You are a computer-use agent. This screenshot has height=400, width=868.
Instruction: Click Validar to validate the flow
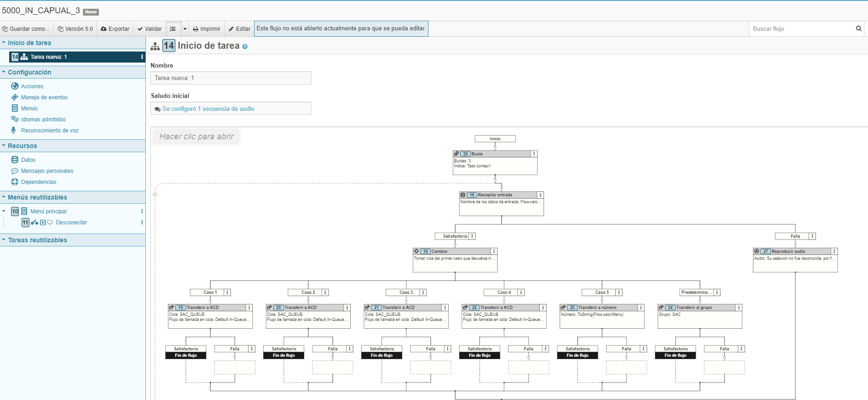(x=150, y=29)
